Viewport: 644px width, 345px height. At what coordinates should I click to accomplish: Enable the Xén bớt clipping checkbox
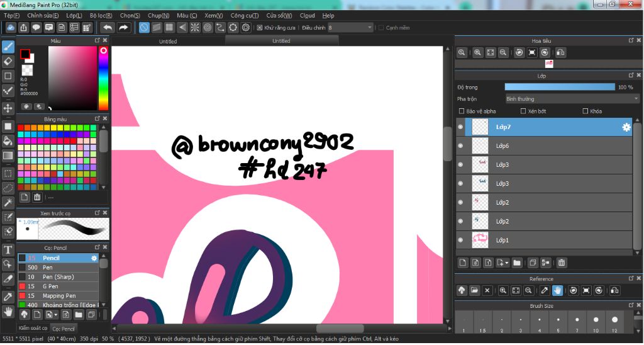click(x=523, y=111)
